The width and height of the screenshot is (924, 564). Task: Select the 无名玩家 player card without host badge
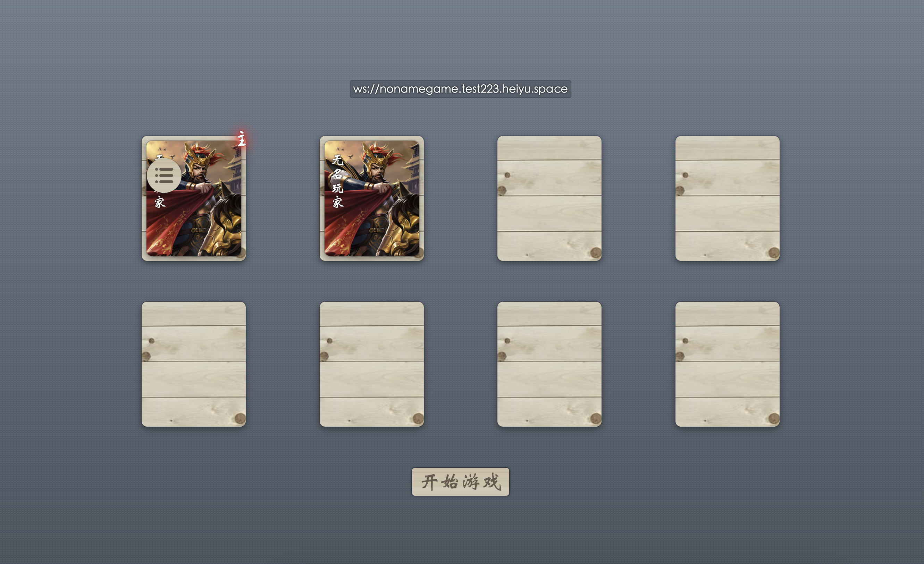(371, 198)
